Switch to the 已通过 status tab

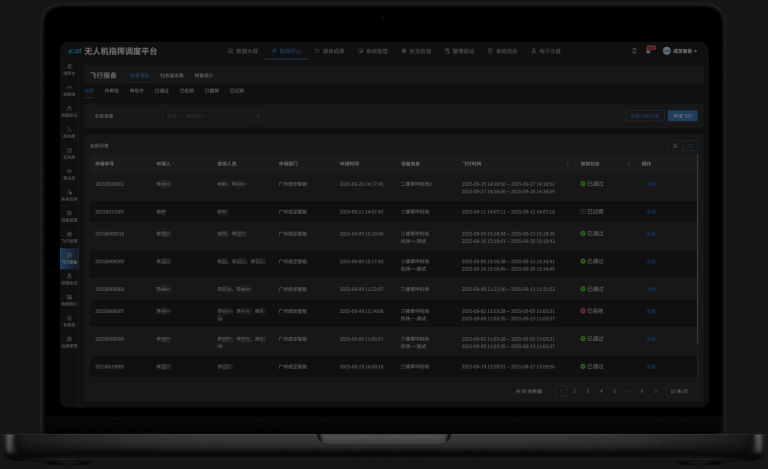(161, 90)
